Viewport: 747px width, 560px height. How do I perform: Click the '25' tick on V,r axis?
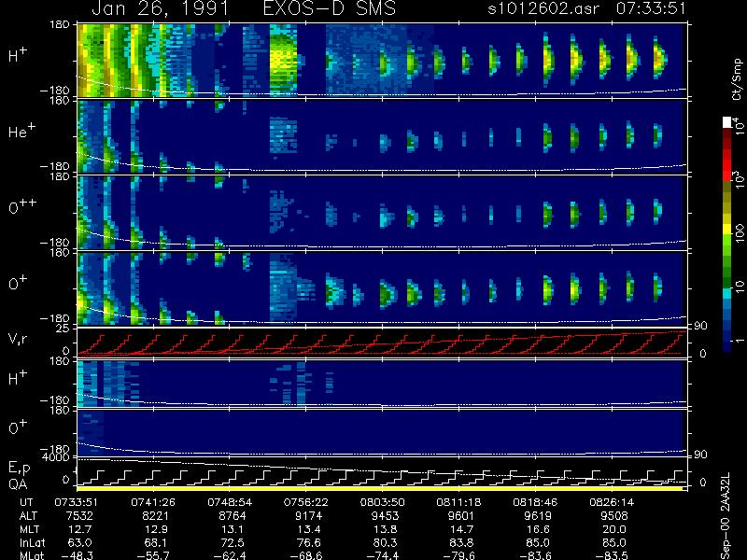pos(63,329)
